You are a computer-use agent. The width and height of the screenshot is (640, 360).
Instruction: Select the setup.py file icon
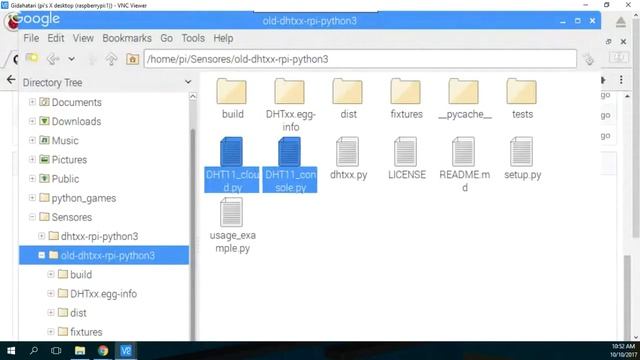pyautogui.click(x=521, y=151)
